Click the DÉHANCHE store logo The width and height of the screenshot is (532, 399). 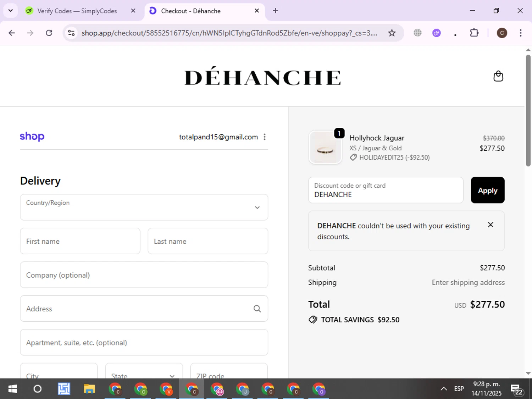(263, 76)
